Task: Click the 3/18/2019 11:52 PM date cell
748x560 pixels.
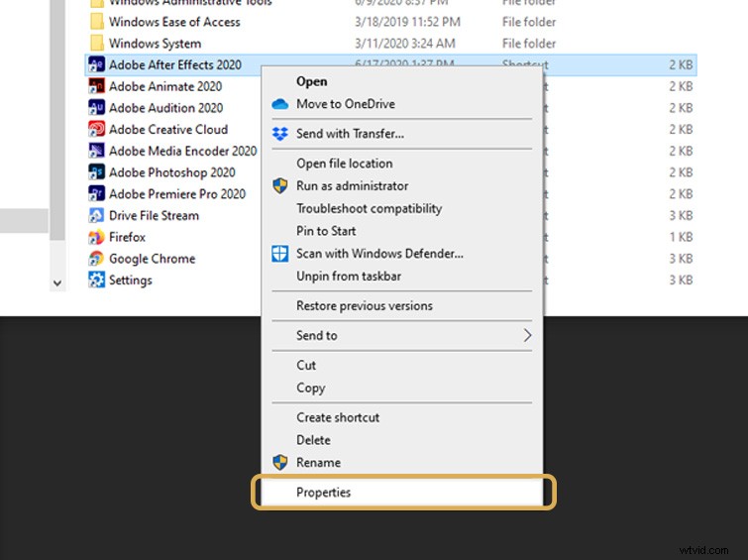Action: 407,22
